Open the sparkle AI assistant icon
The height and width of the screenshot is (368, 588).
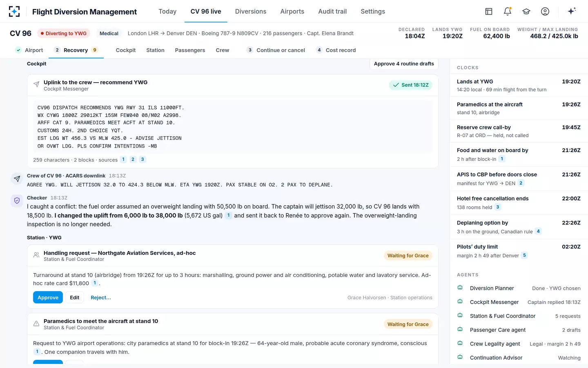pos(572,11)
